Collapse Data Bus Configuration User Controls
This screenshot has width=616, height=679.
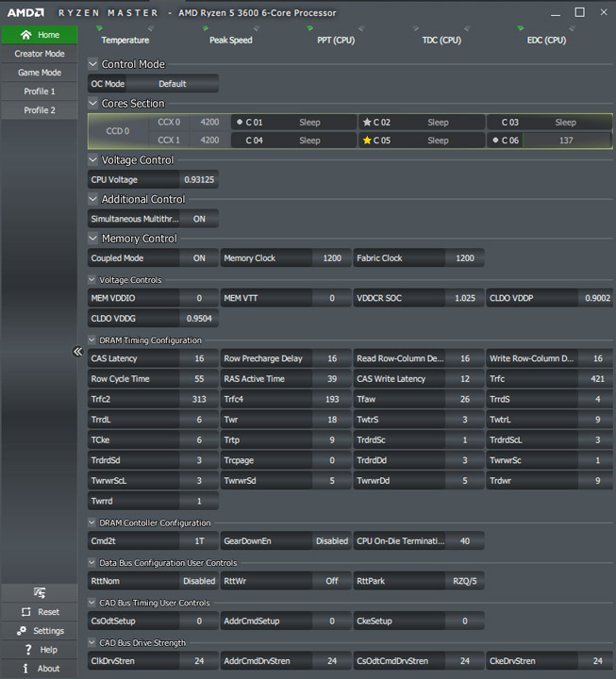pyautogui.click(x=92, y=562)
